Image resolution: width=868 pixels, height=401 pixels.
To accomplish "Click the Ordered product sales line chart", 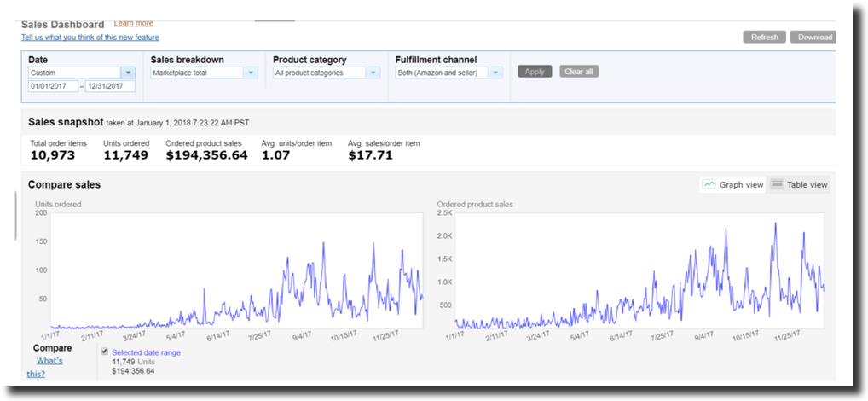I will click(639, 270).
